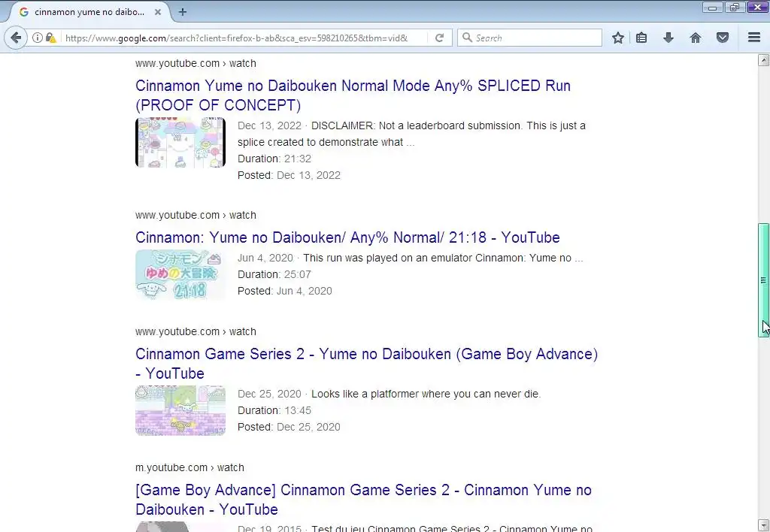Go back using the browser back arrow
Screen dimensions: 770x532
pos(16,38)
